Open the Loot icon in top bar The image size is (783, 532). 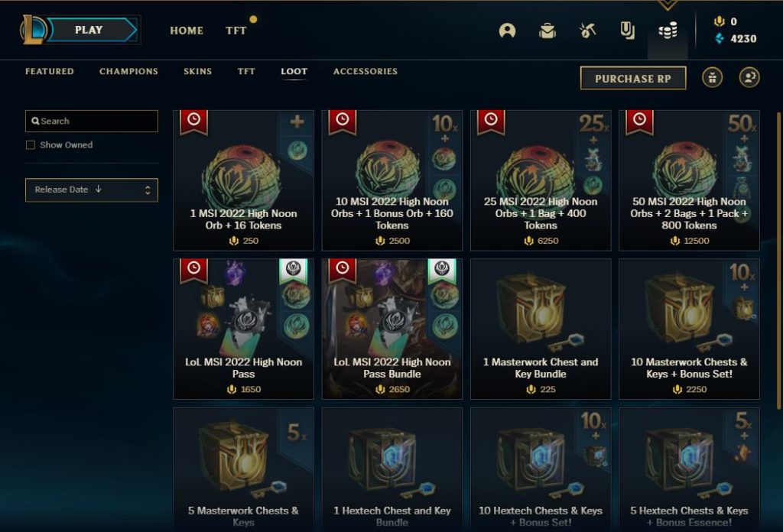pos(627,31)
